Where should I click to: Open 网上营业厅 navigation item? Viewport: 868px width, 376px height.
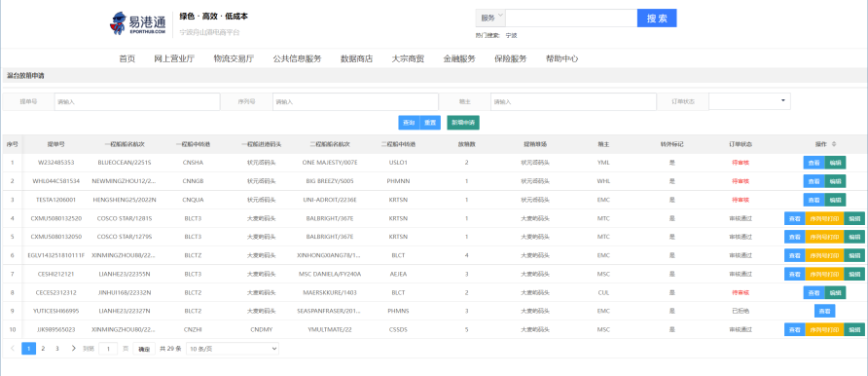click(x=174, y=58)
